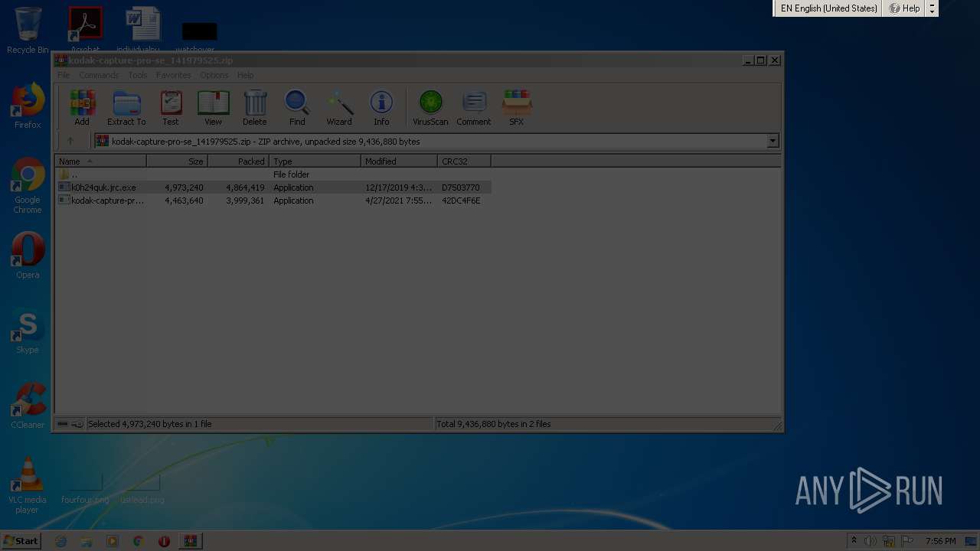Select the k0h24quk.jrc.exe file row

273,187
